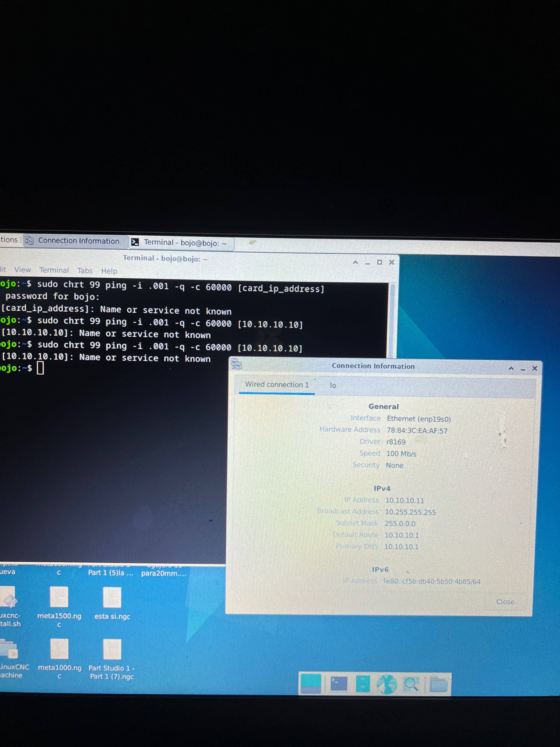Open the Tabs menu

pyautogui.click(x=85, y=271)
